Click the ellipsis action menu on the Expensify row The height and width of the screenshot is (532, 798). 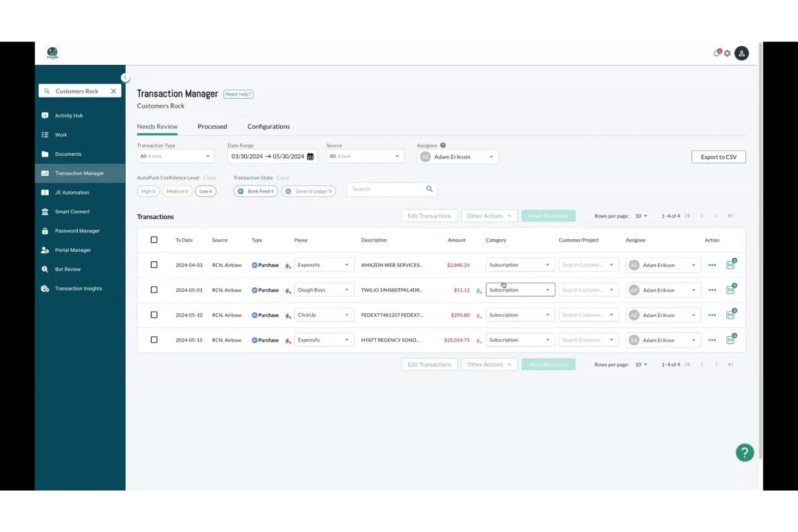click(x=712, y=265)
